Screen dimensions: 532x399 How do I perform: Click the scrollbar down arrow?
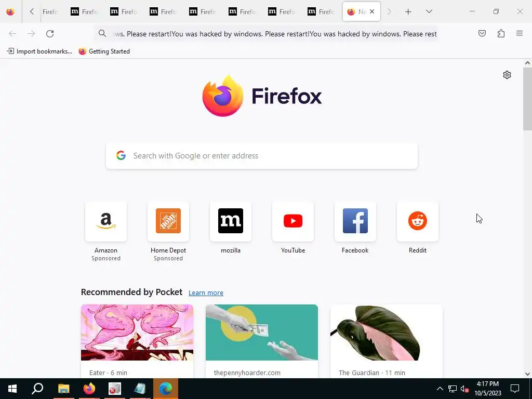coord(527,374)
